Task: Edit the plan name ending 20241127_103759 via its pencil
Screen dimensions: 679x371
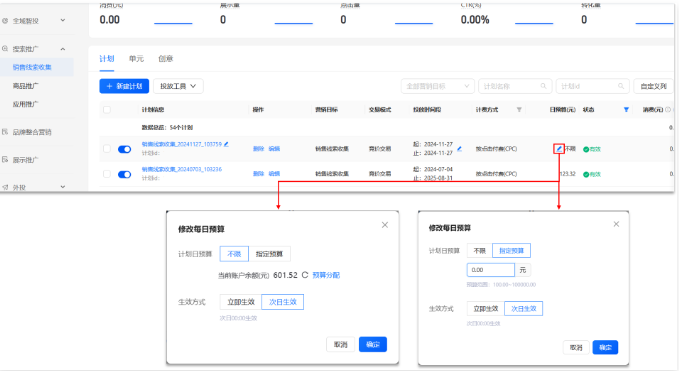Action: (226, 144)
